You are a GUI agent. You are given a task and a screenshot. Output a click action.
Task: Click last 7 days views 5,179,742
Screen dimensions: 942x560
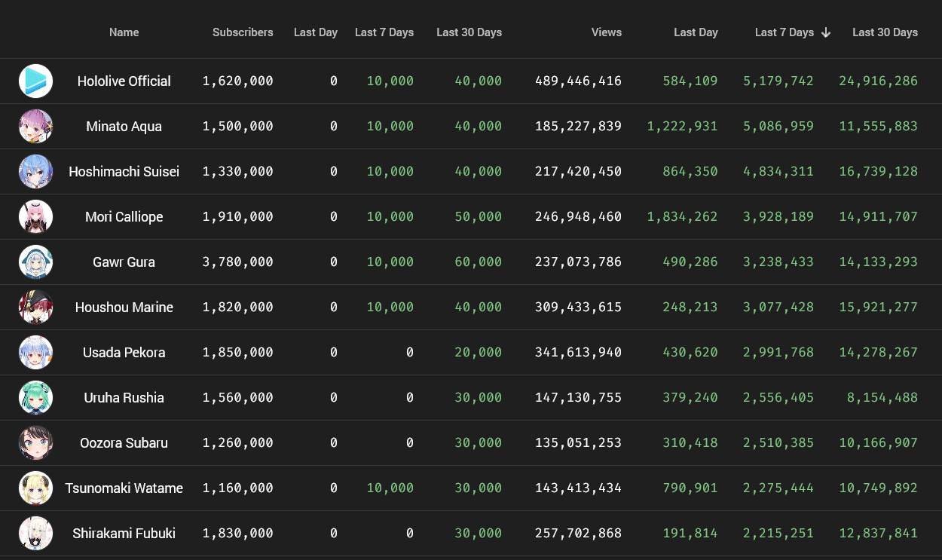(778, 81)
